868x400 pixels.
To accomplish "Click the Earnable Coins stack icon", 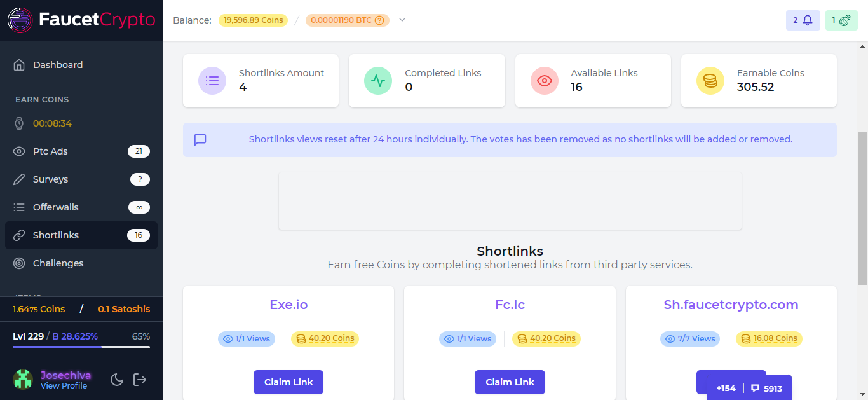I will (x=710, y=81).
